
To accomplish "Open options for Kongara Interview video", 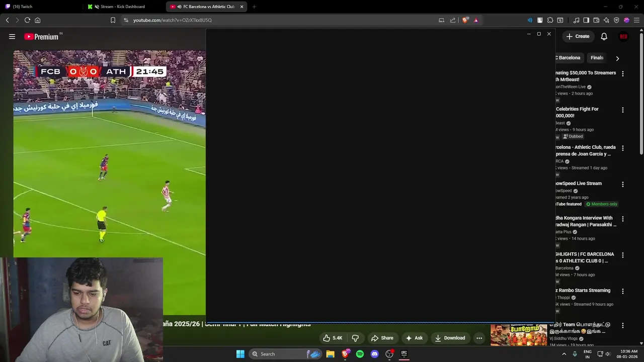I will pyautogui.click(x=622, y=219).
